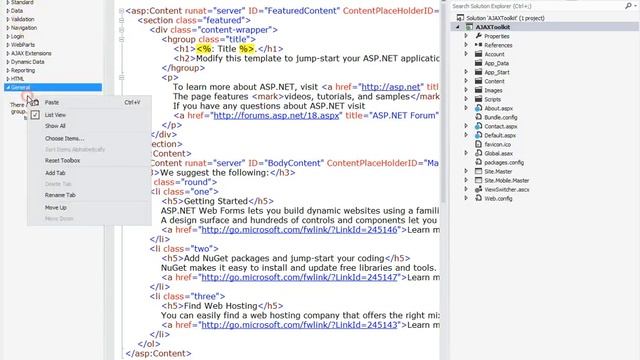
Task: Expand the Scripts folder arrow
Action: click(x=466, y=99)
